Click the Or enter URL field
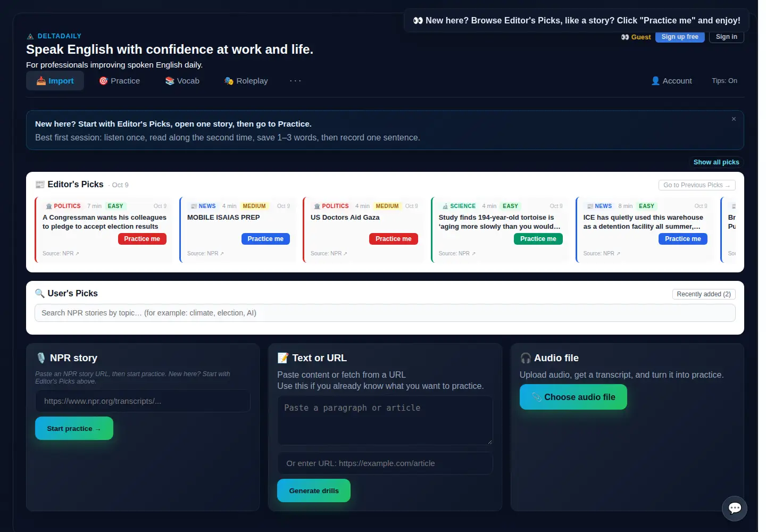This screenshot has width=766, height=532. (x=385, y=463)
